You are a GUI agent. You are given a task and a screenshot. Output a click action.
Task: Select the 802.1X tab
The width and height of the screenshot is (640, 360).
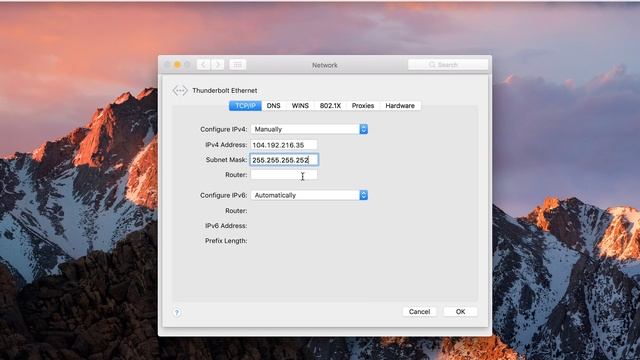coord(330,106)
